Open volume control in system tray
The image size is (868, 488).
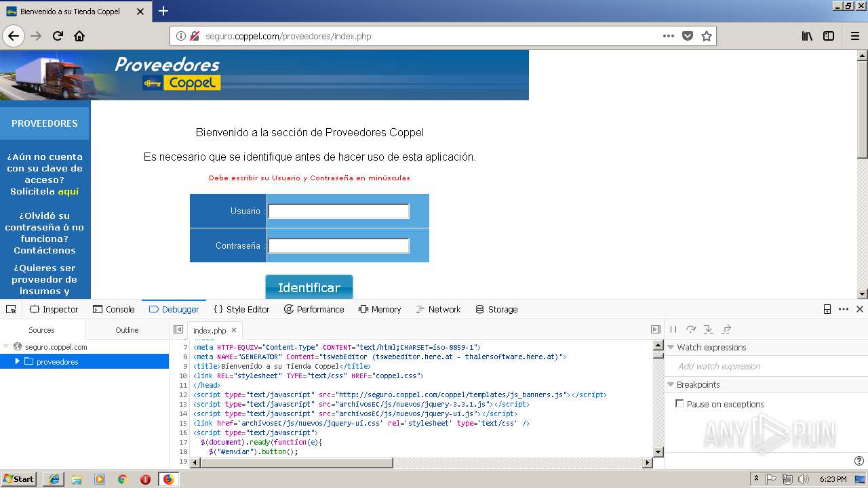(804, 479)
